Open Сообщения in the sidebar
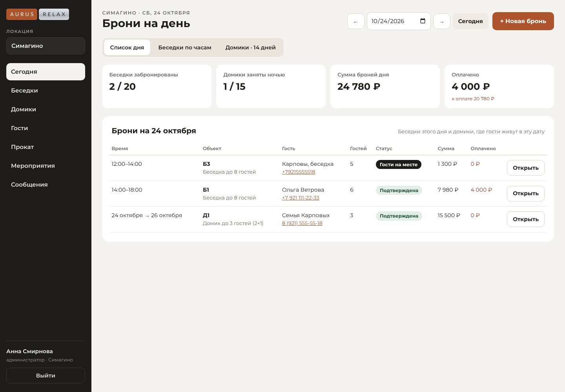This screenshot has height=392, width=565. 46,185
